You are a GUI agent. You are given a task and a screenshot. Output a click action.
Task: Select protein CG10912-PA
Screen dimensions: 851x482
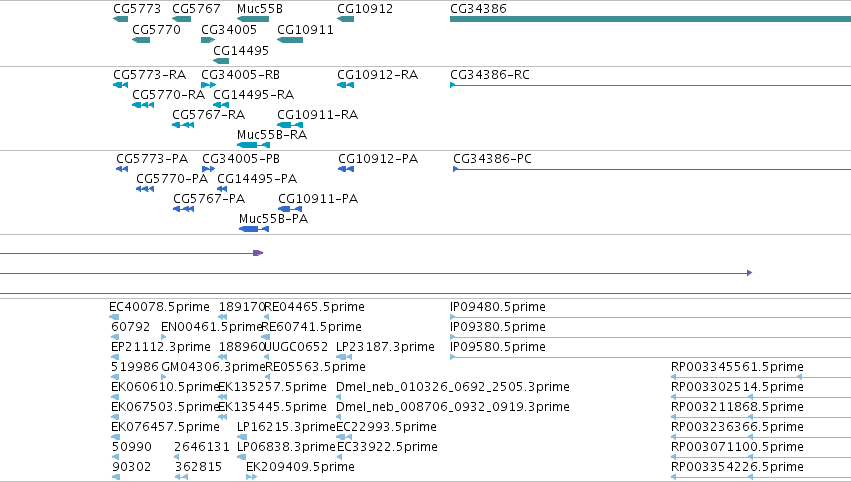(x=378, y=158)
